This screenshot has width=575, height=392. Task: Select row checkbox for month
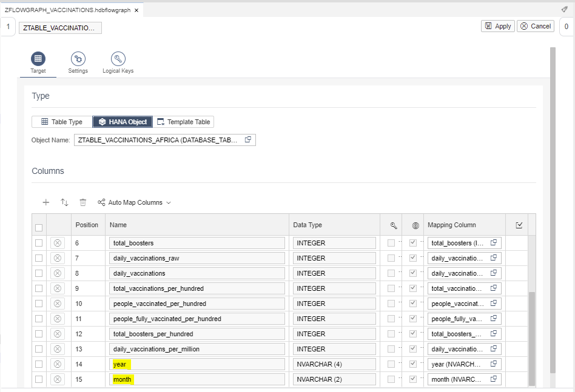click(x=39, y=379)
